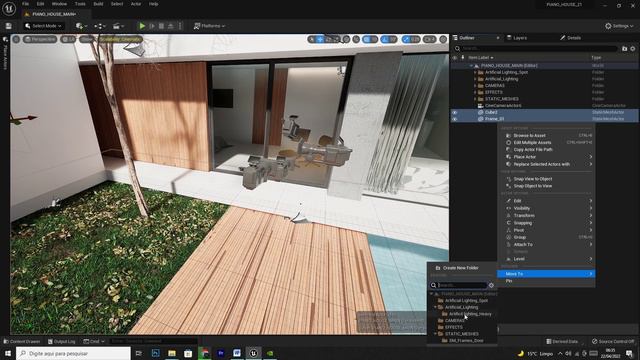Viewport: 640px width, 360px height.
Task: Click the Move To submenu search field
Action: click(x=459, y=285)
